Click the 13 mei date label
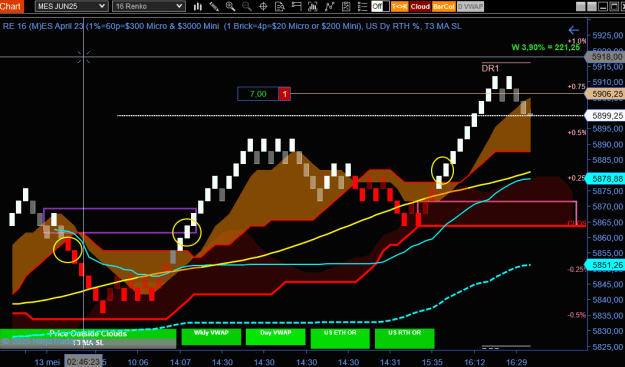 tap(47, 362)
